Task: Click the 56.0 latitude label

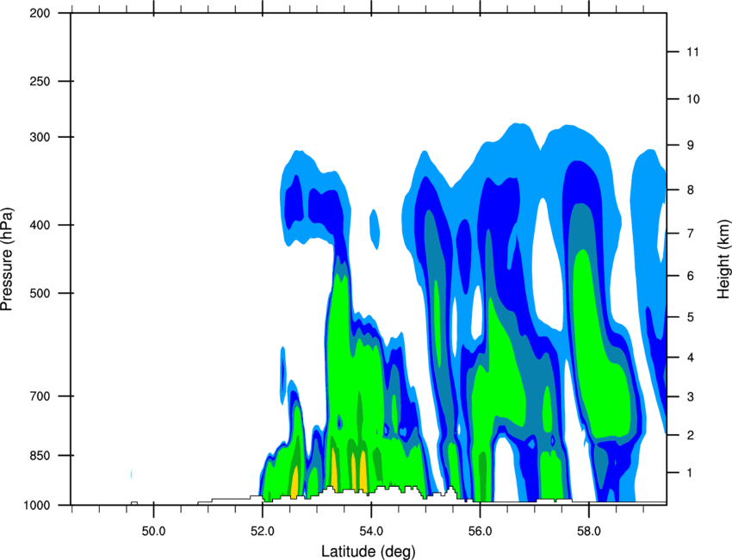Action: coord(480,532)
